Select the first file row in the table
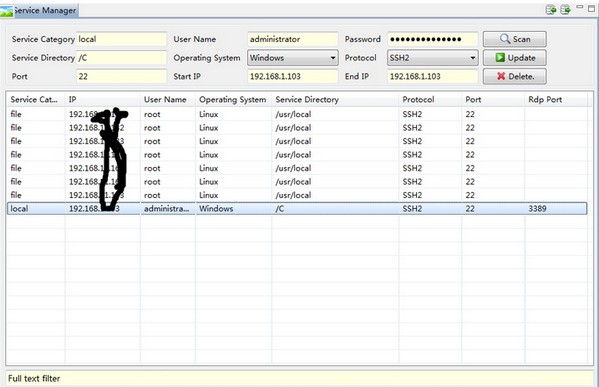The height and width of the screenshot is (387, 599). [297, 114]
